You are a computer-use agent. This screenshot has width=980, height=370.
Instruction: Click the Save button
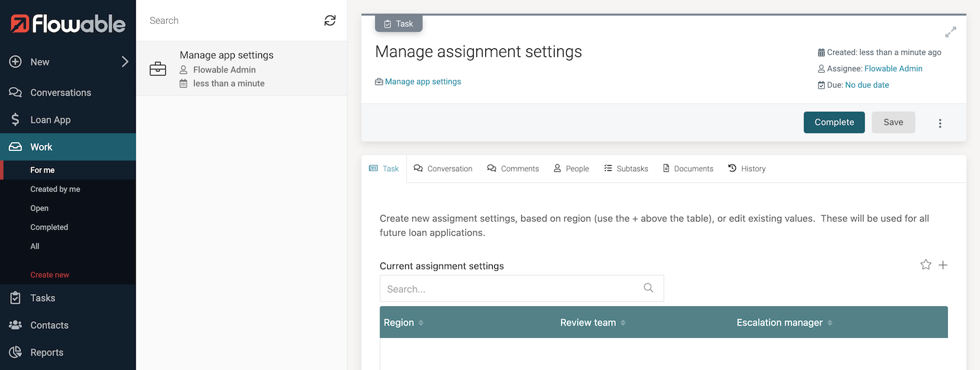(x=893, y=122)
